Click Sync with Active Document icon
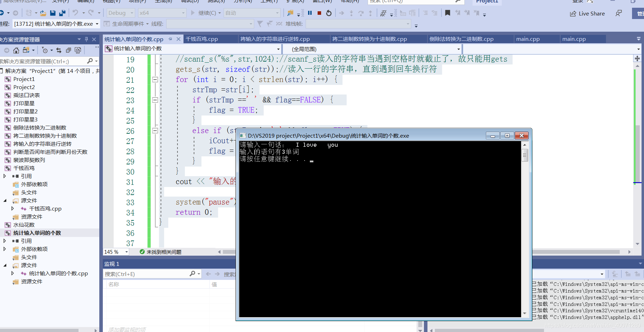Image resolution: width=644 pixels, height=332 pixels. [59, 50]
